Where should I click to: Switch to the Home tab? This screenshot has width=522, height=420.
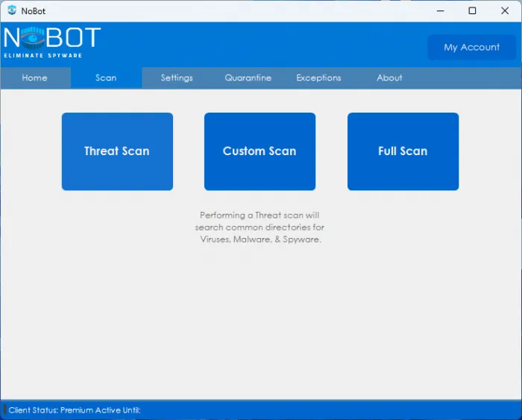[35, 78]
